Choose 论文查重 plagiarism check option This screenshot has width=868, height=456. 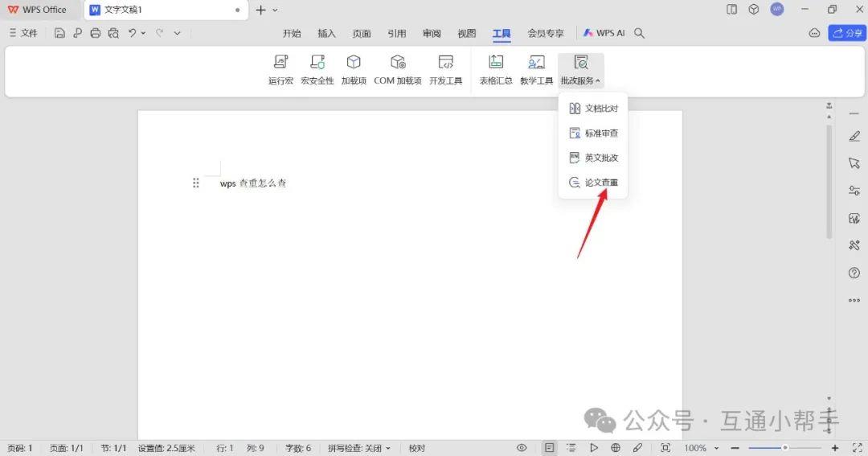coord(593,183)
